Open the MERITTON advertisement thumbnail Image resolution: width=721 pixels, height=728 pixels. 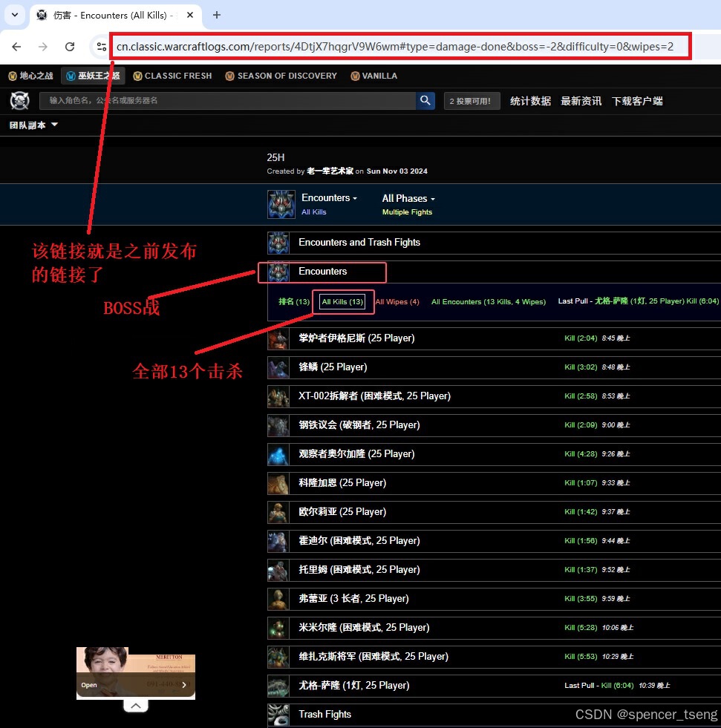pyautogui.click(x=136, y=673)
